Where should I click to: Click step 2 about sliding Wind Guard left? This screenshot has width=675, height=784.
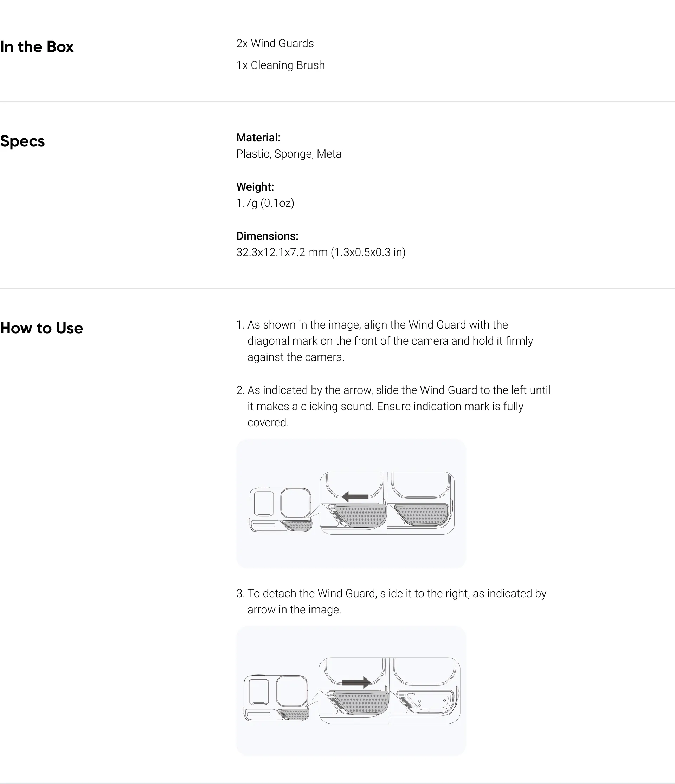[x=393, y=406]
